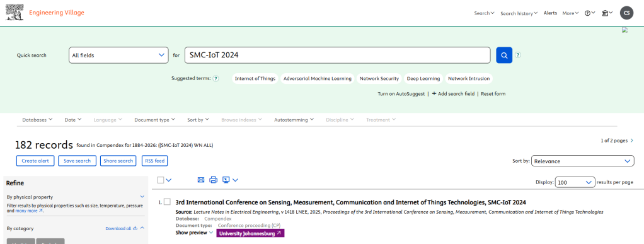Image resolution: width=644 pixels, height=244 pixels.
Task: Click the blue search magnifier button
Action: point(504,55)
